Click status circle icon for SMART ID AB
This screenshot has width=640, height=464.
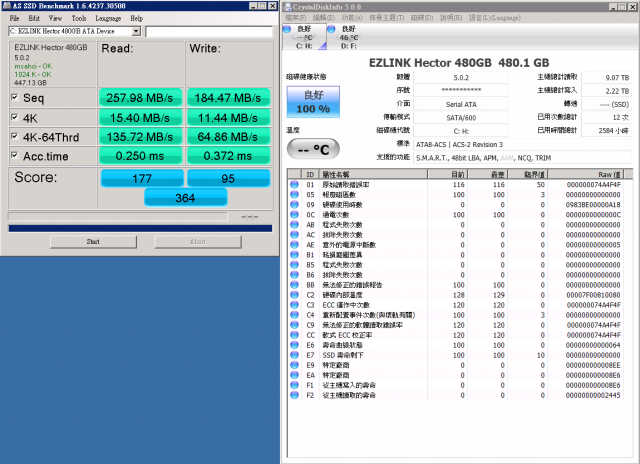(294, 224)
